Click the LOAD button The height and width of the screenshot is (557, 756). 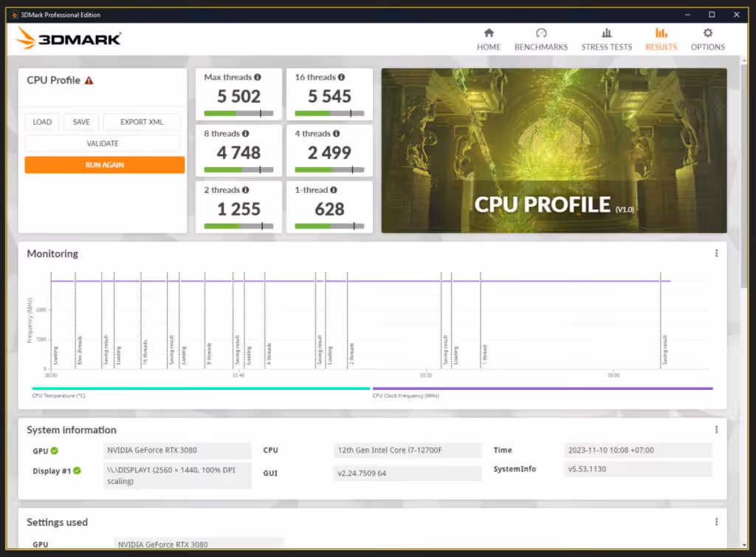[42, 122]
